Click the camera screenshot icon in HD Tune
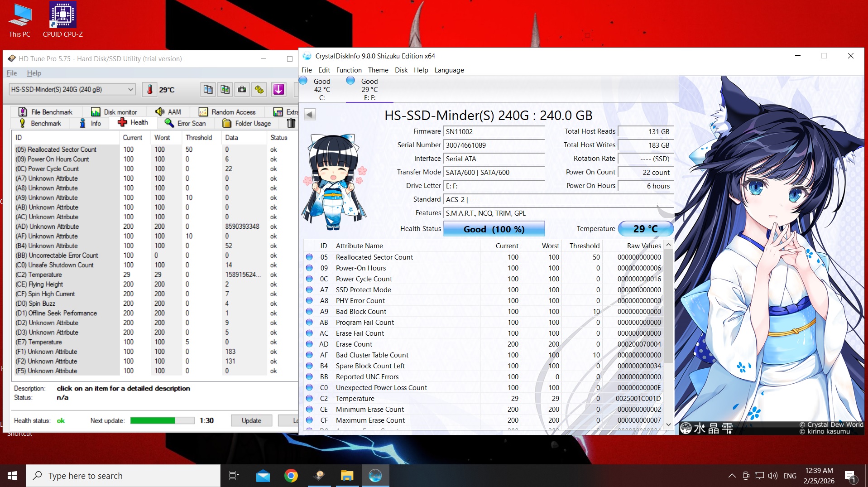Viewport: 868px width, 487px height. pos(242,90)
